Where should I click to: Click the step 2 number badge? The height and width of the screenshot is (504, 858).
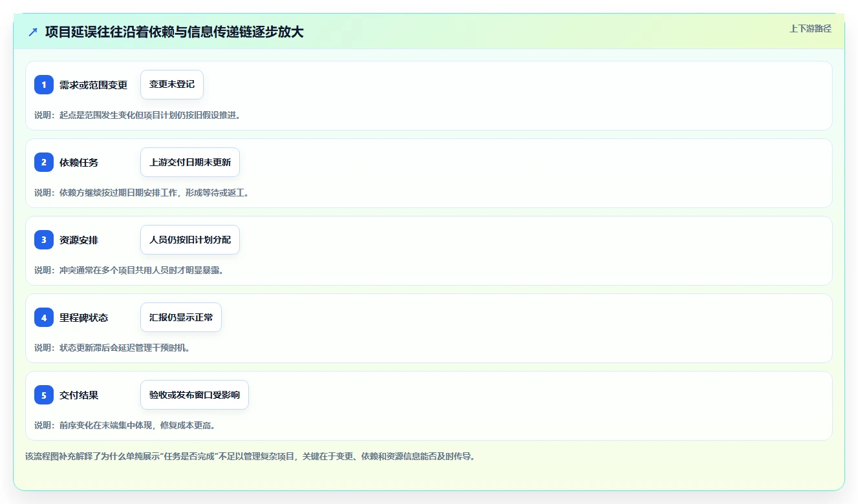(x=44, y=162)
